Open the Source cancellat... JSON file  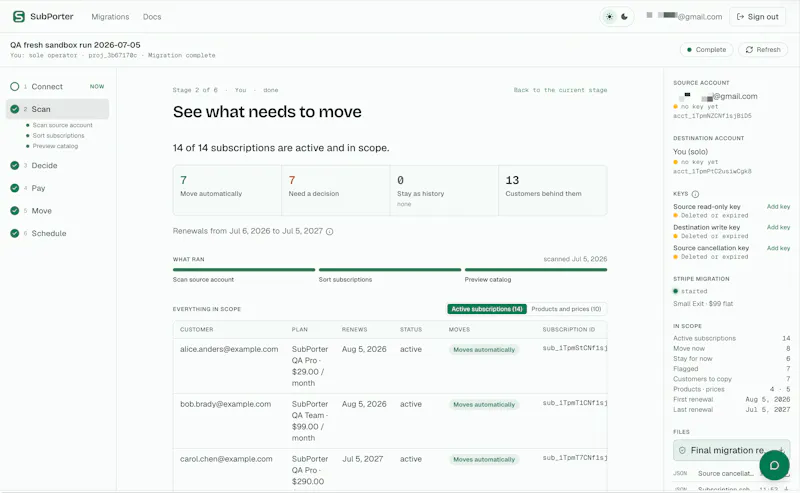726,474
